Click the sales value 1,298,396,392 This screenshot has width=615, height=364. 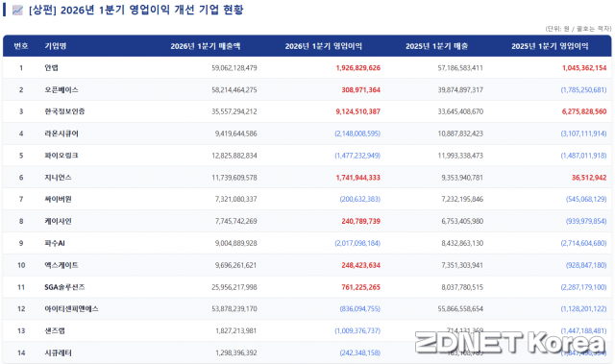(x=236, y=352)
